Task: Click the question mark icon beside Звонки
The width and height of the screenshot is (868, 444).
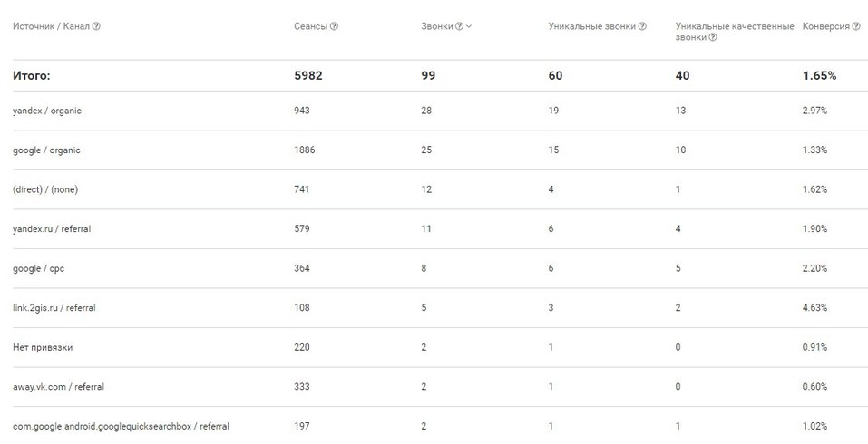Action: click(459, 26)
